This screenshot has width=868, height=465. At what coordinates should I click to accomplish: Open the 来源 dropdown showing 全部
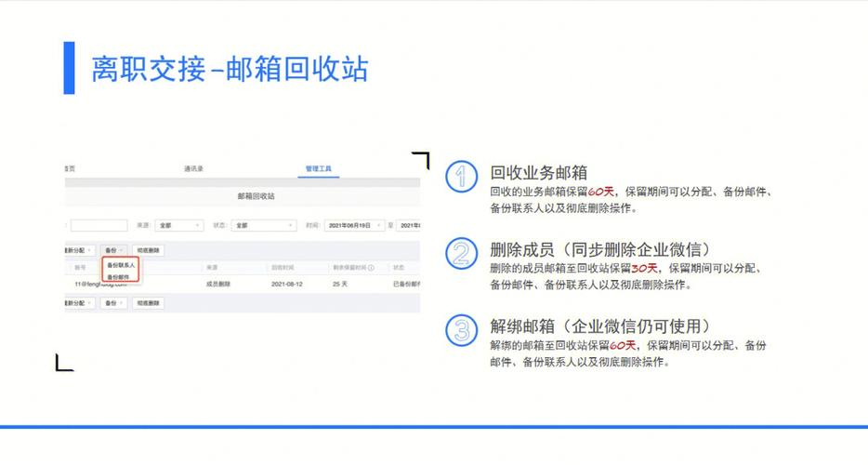pos(179,226)
